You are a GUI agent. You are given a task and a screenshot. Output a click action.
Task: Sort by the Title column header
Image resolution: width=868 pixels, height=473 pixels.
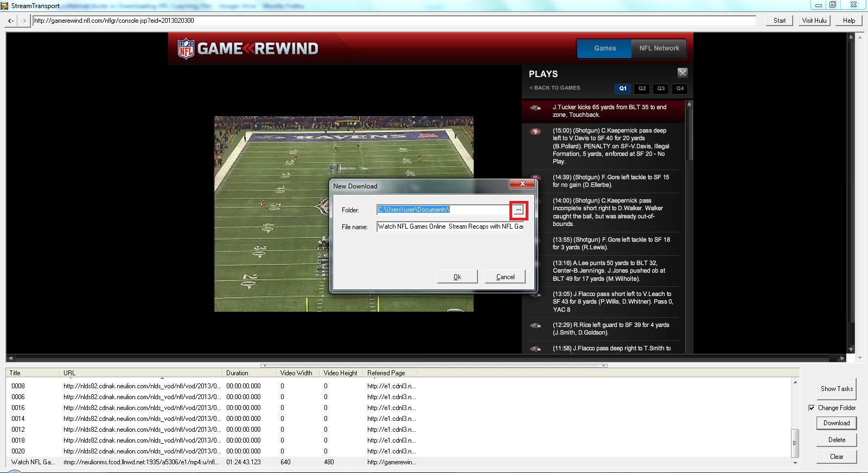[33, 373]
